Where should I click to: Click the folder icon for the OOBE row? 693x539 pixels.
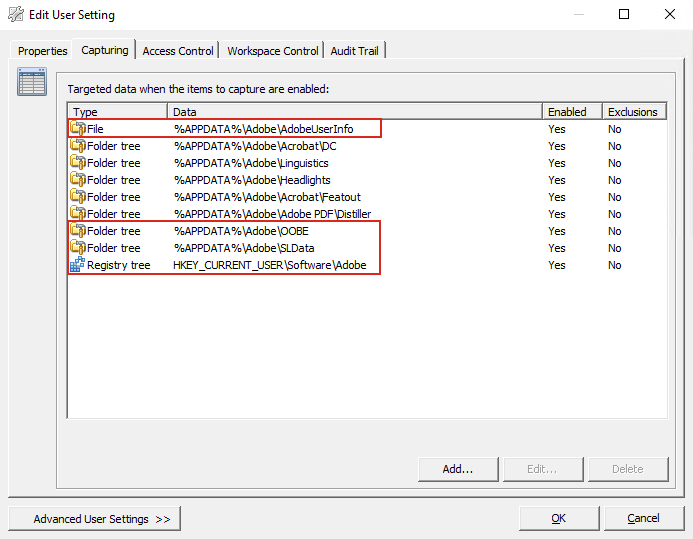point(78,231)
